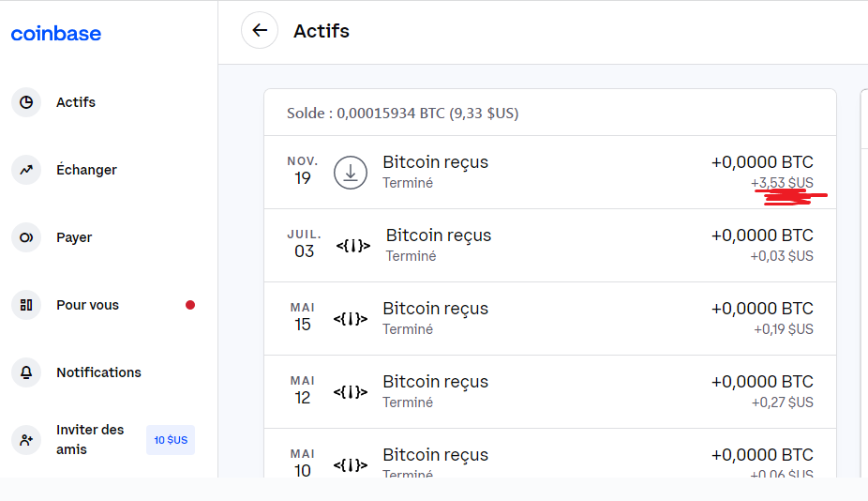
Task: Click the back arrow button
Action: click(260, 30)
